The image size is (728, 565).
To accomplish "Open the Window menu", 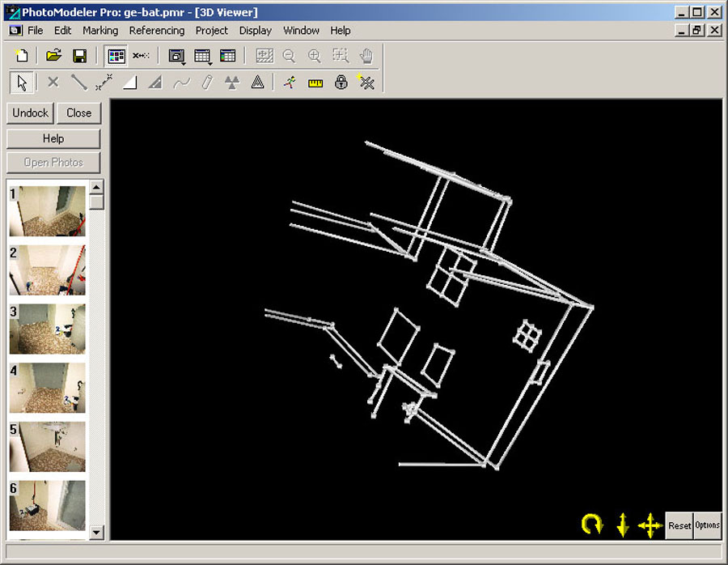I will pyautogui.click(x=302, y=31).
